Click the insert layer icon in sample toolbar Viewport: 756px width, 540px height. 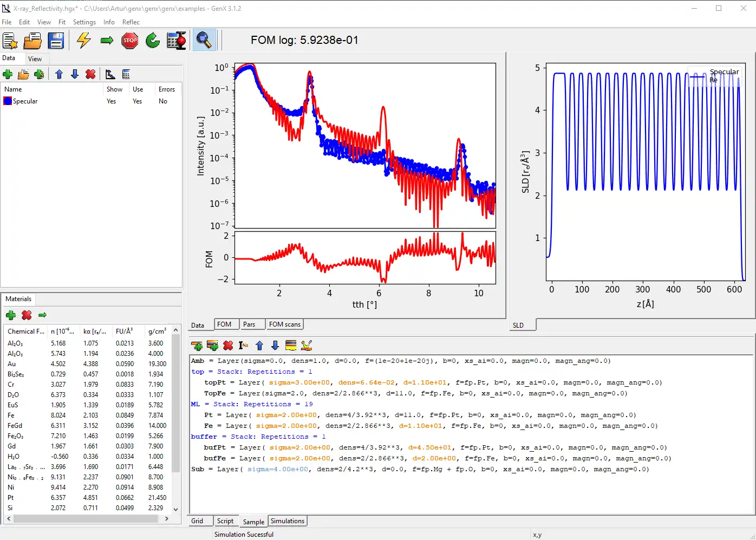coord(197,346)
